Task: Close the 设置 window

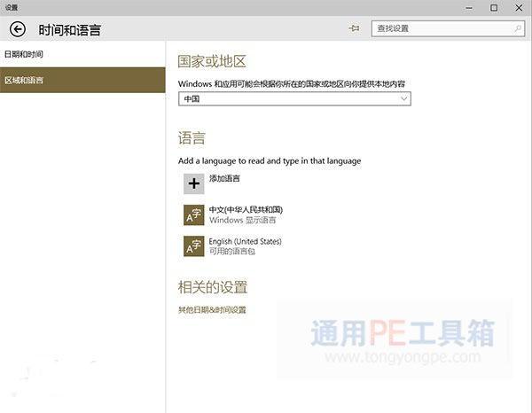Action: tap(519, 8)
